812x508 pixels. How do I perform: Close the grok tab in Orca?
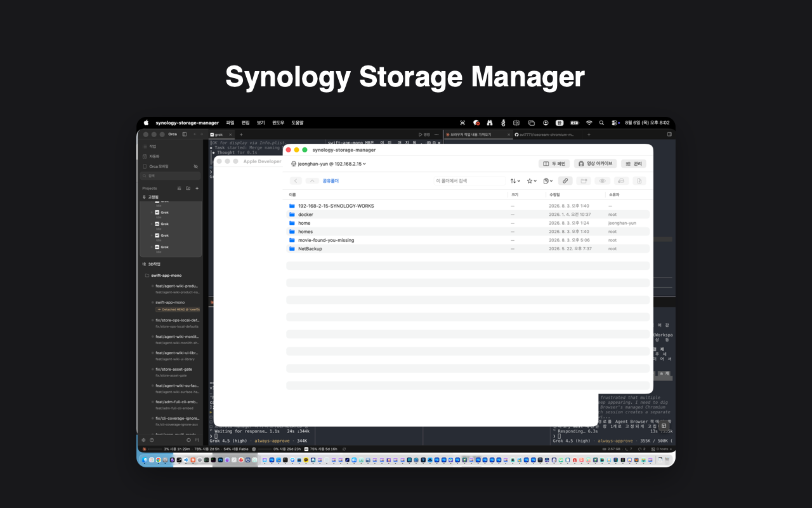(x=231, y=135)
